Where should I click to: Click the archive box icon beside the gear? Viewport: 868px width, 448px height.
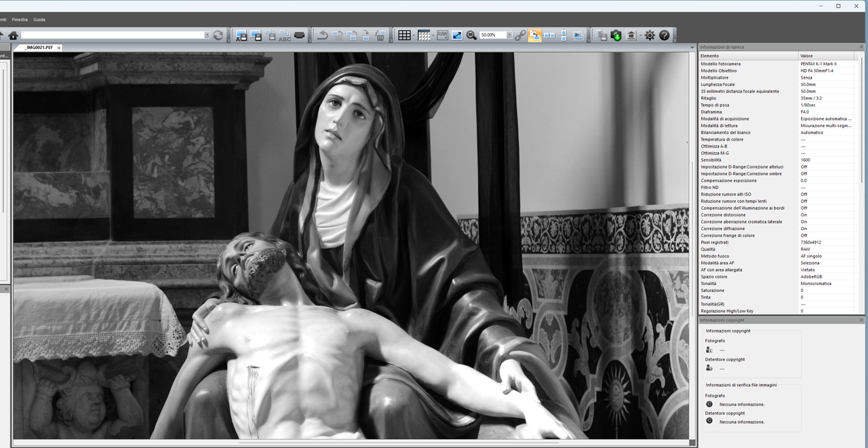(631, 35)
